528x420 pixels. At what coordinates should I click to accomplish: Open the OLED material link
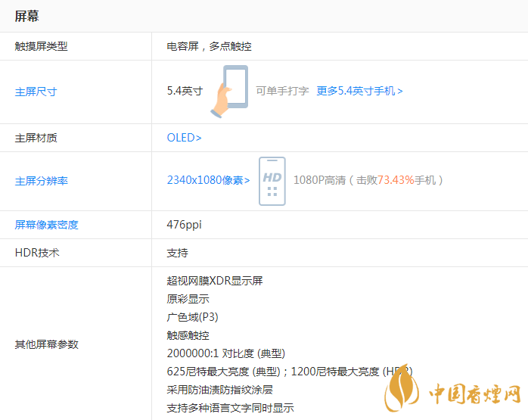184,138
